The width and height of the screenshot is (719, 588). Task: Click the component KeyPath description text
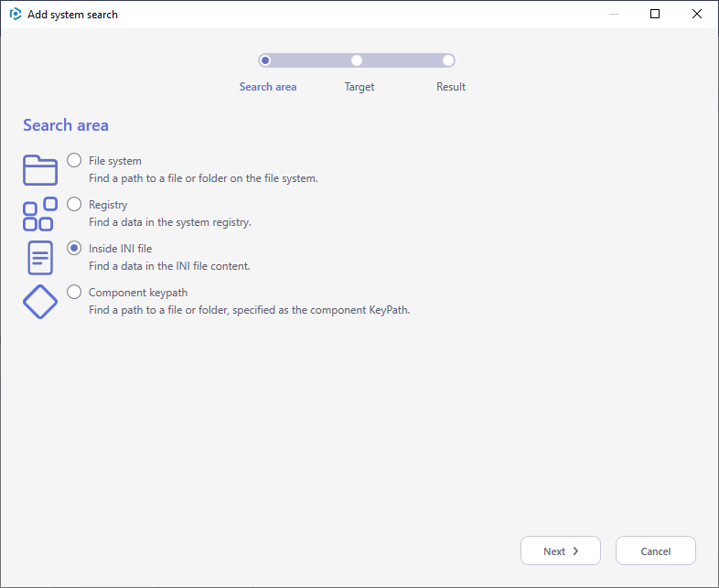pyautogui.click(x=250, y=310)
